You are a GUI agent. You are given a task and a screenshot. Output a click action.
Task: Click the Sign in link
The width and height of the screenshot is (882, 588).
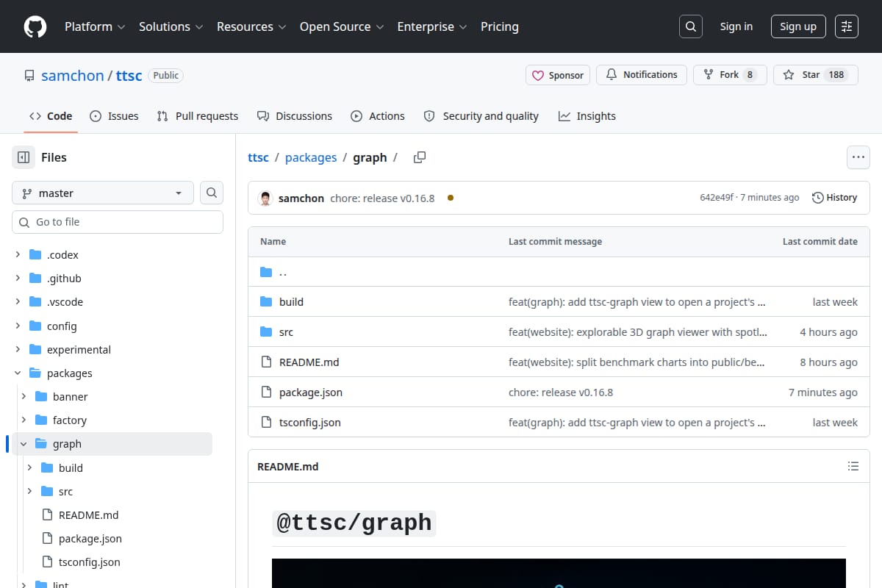pyautogui.click(x=736, y=26)
